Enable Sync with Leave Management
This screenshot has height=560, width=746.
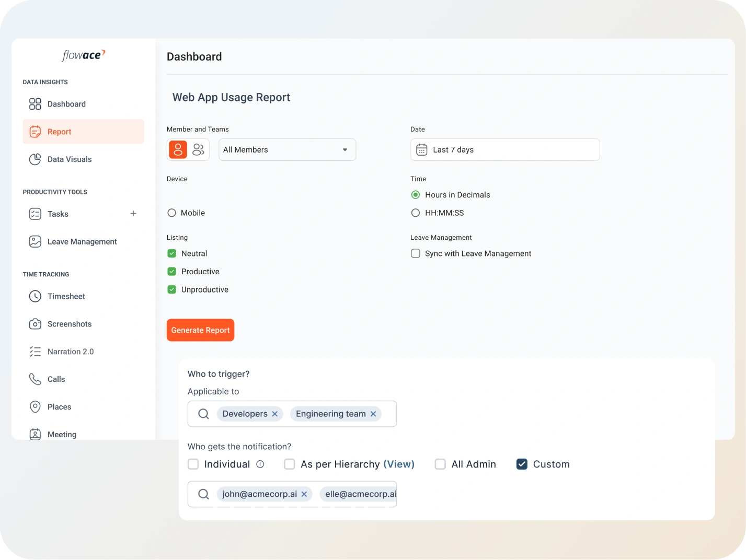tap(416, 254)
